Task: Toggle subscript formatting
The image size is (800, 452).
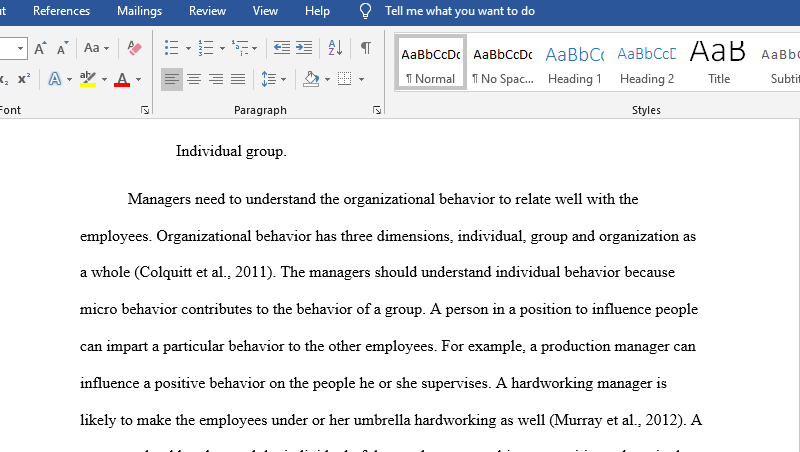Action: tap(4, 79)
